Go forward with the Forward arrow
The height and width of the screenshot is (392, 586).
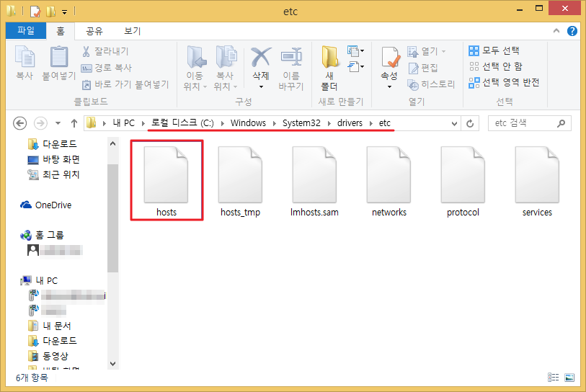(x=41, y=123)
